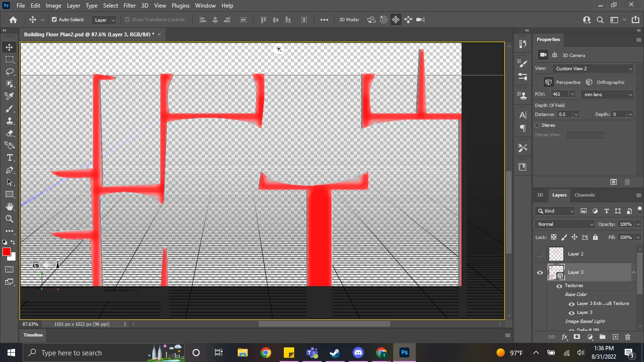Select the Rectangle shape tool

pos(9,194)
